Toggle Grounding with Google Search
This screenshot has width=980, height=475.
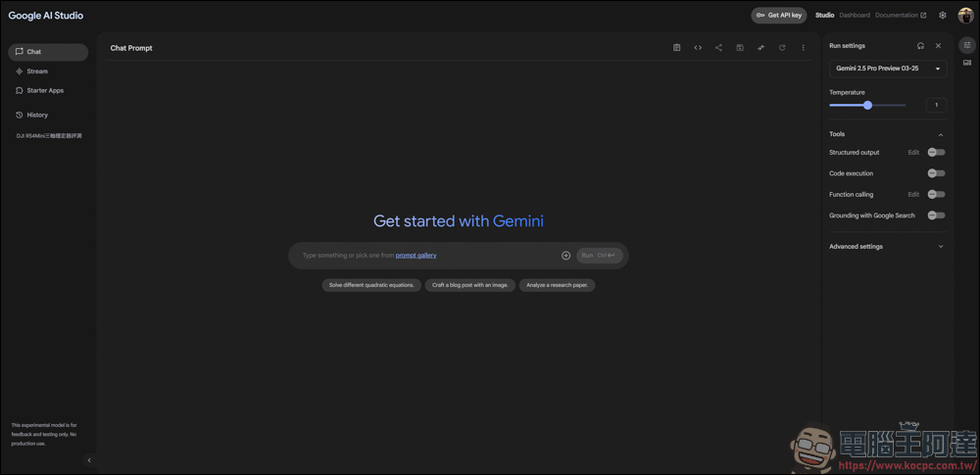coord(936,215)
